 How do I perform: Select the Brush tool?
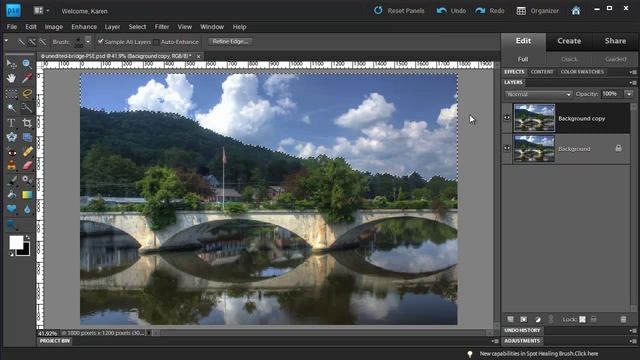coord(11,180)
